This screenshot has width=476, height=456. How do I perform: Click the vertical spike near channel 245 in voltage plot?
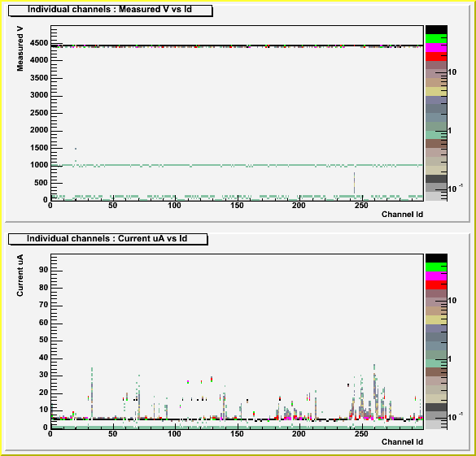354,183
